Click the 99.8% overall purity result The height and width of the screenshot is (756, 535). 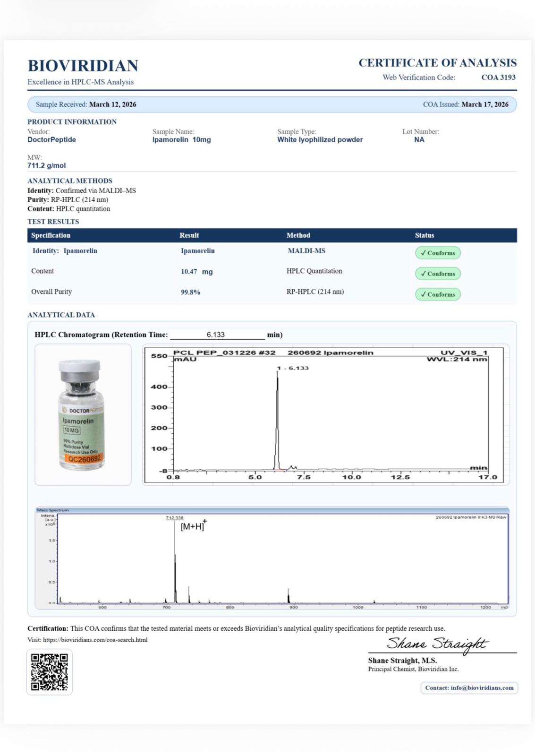[x=190, y=292]
